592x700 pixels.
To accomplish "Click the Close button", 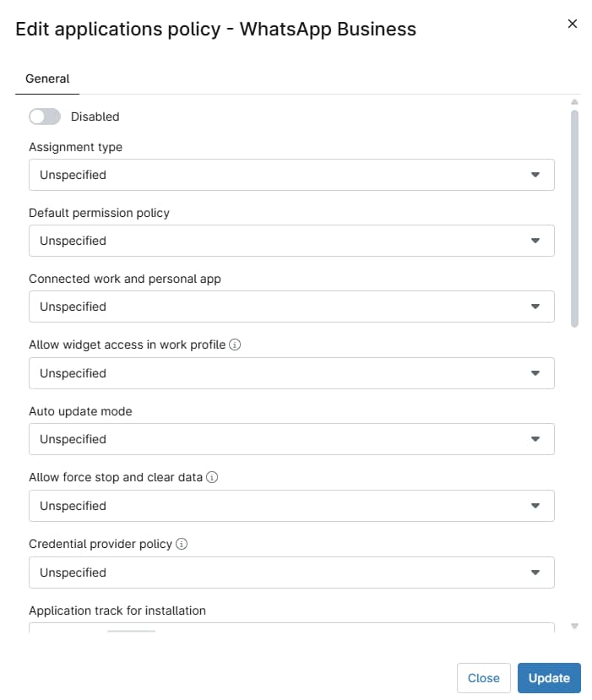I will [x=484, y=678].
